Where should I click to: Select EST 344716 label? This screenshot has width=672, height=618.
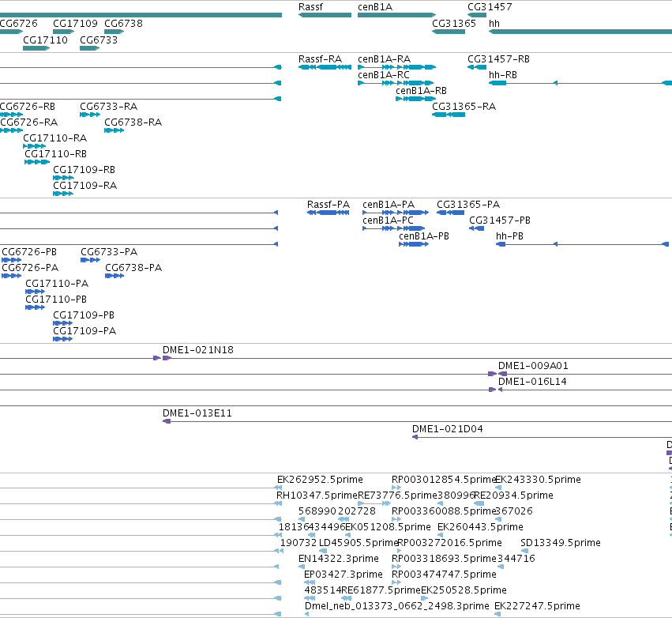click(516, 559)
